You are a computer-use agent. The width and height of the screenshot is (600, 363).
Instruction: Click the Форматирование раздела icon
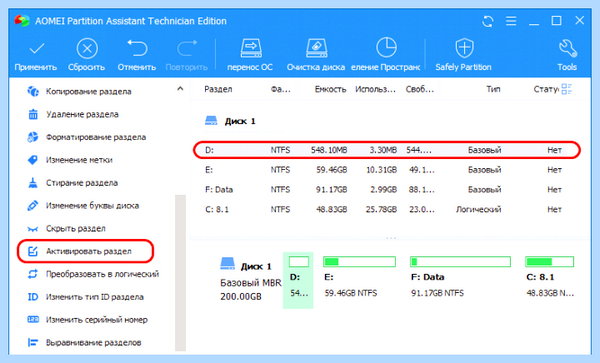(33, 137)
